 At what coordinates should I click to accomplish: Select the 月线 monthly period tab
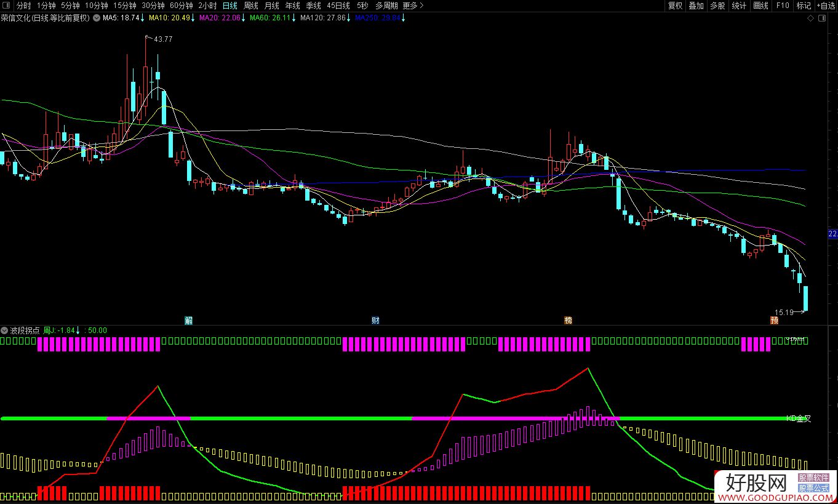271,6
